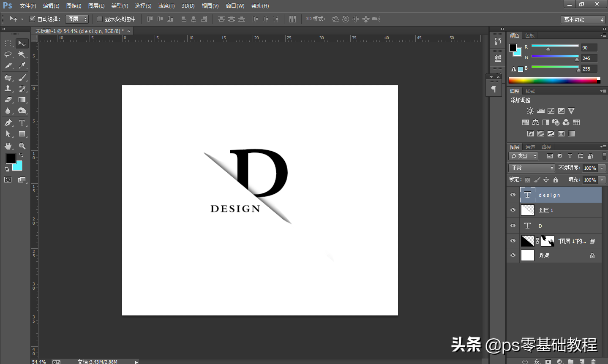
Task: Open the 基本功能 workspace switcher
Action: (583, 19)
